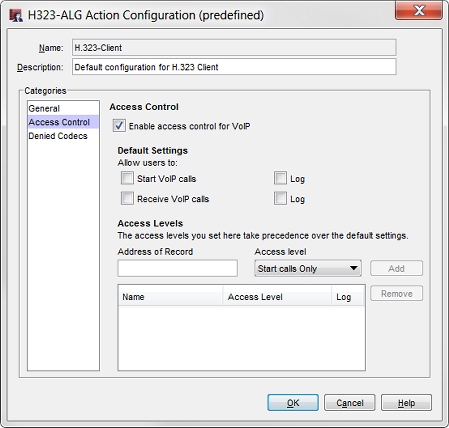Click the OK button
Screen dimensions: 449x428
pos(293,403)
